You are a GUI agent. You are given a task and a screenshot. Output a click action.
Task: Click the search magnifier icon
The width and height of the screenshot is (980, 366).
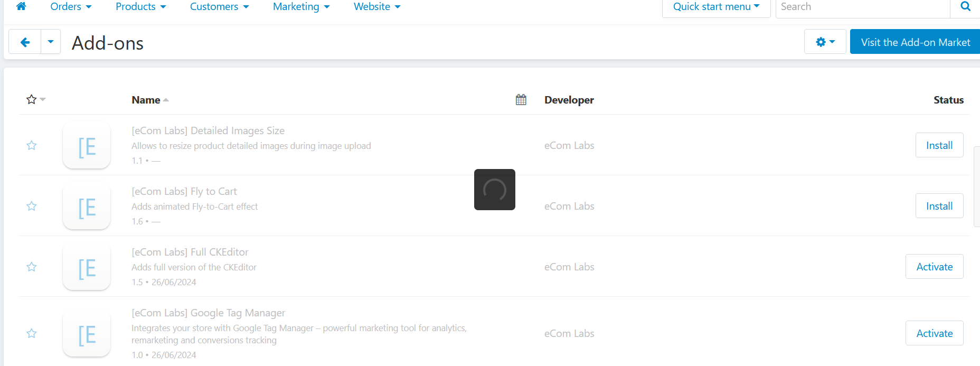pyautogui.click(x=965, y=7)
